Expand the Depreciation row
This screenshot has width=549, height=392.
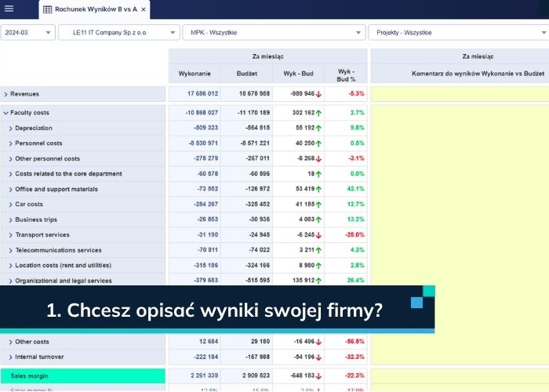[x=10, y=129]
